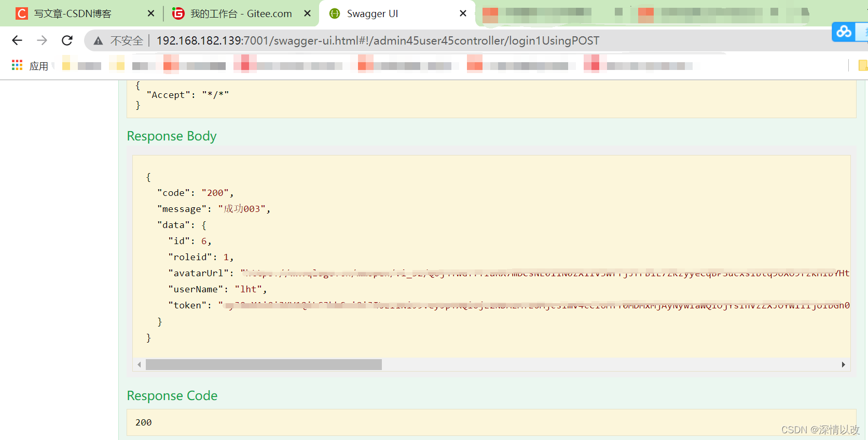
Task: Click the left scroll arrow in Response Body
Action: tap(139, 365)
